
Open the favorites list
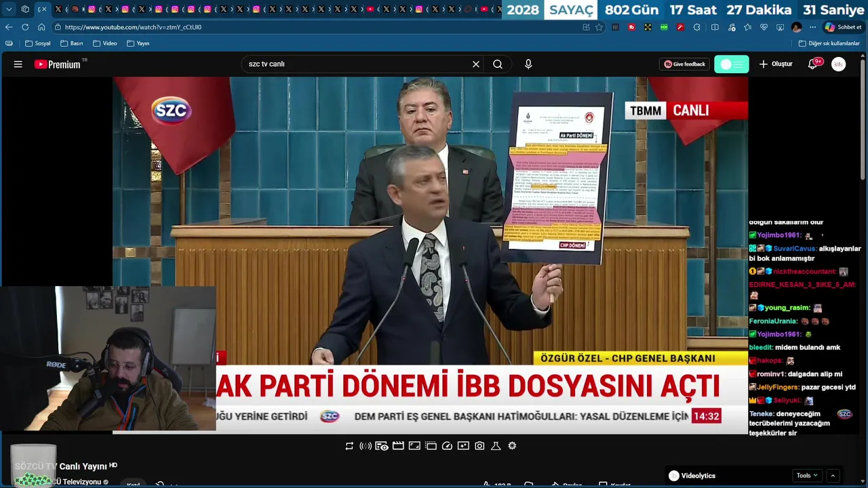coord(747,27)
